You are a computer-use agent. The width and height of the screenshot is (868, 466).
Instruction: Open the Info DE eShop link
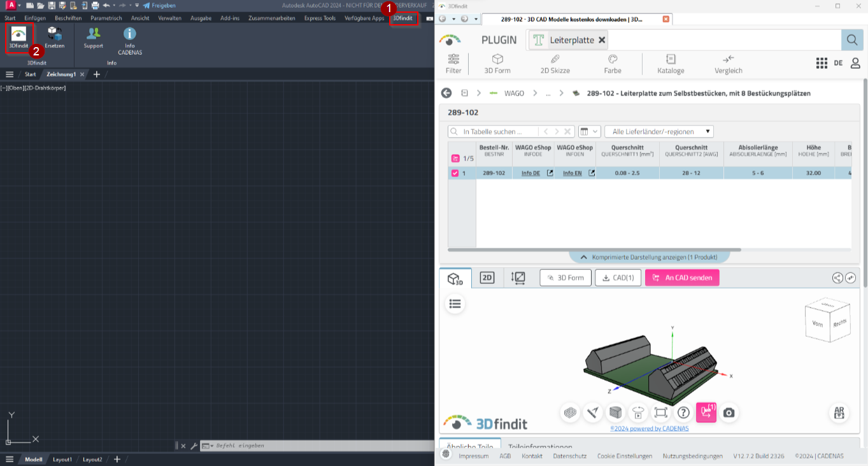(x=530, y=173)
